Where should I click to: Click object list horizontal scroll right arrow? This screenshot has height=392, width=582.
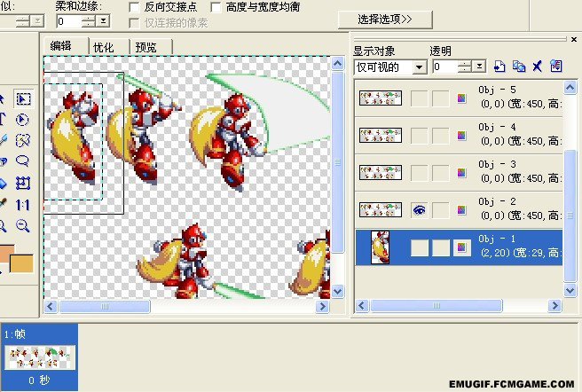[554, 305]
